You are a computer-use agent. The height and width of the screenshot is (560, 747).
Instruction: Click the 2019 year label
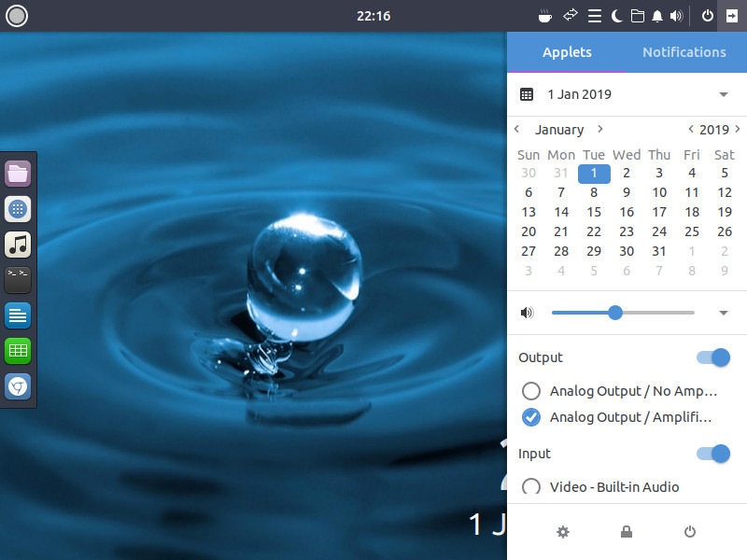pyautogui.click(x=714, y=130)
